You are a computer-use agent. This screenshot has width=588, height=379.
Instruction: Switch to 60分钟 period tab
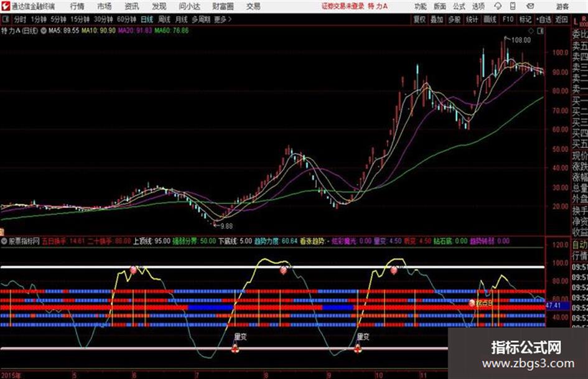126,19
